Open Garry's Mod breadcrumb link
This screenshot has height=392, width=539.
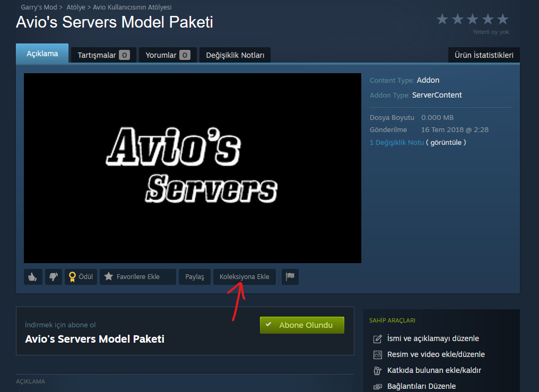pyautogui.click(x=39, y=7)
